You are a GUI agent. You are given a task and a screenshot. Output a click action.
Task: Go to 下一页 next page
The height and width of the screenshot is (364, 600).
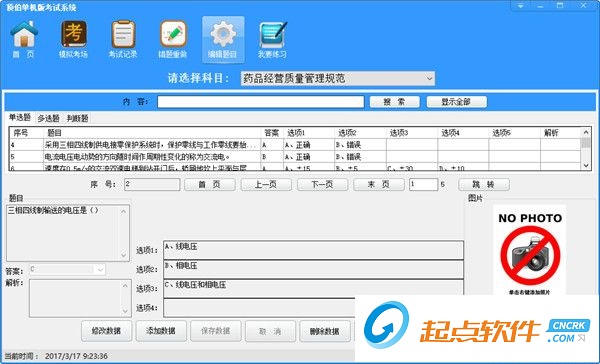tap(322, 184)
